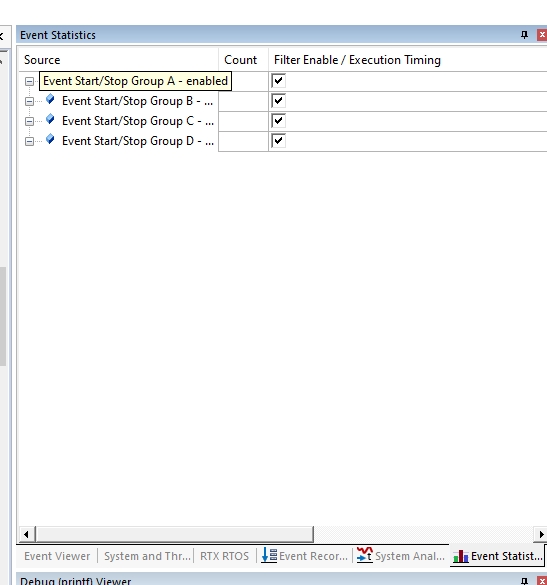Click the Event Recorder tab icon
This screenshot has width=547, height=585.
point(269,555)
